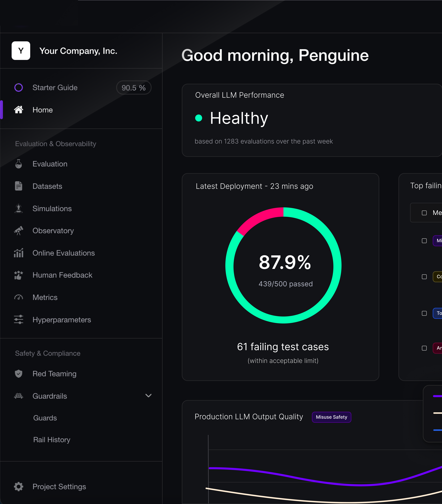The image size is (442, 504).
Task: Click the Starter Guide 90.5 % progress badge
Action: click(x=133, y=88)
